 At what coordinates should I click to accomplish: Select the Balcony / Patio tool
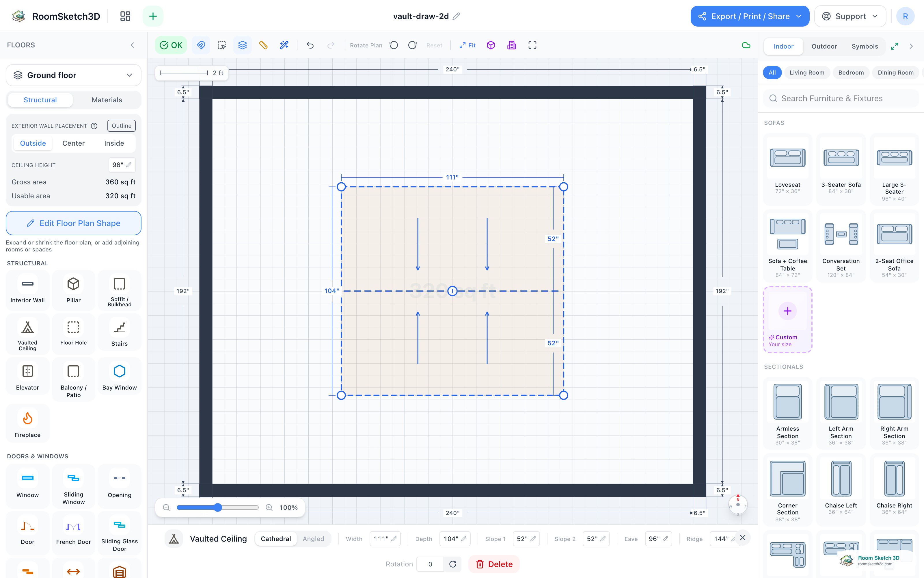coord(73,379)
